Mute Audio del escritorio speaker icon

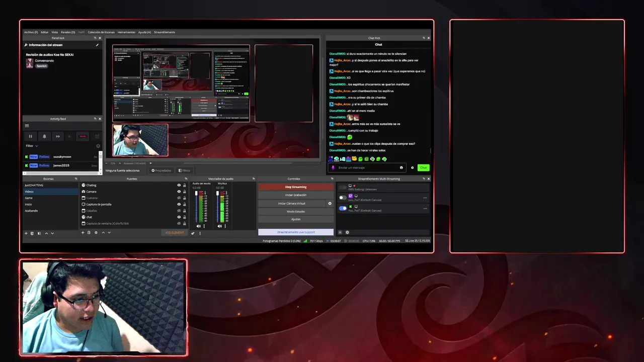point(198,226)
